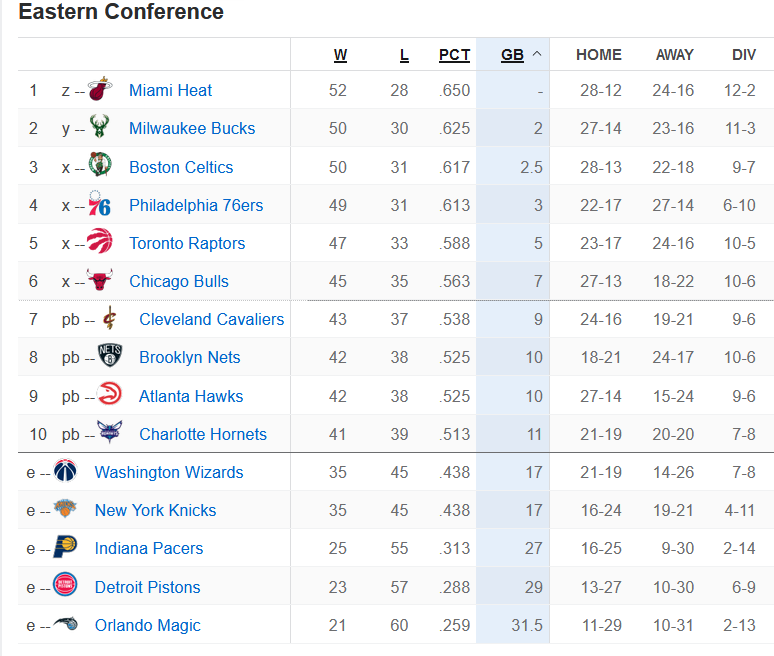Sort table by PCT header
Screen dimensions: 774x656
click(454, 55)
